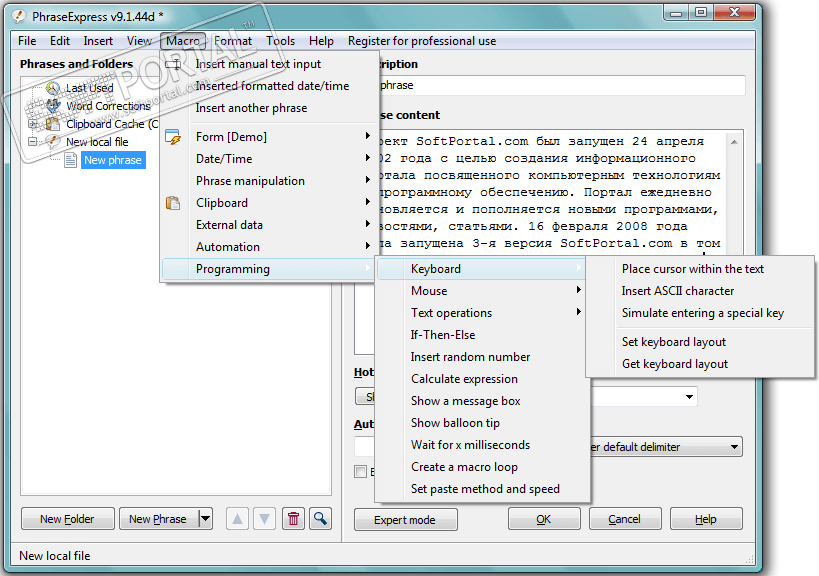The width and height of the screenshot is (819, 576).
Task: Click the Word Corrections icon in tree
Action: tap(53, 105)
